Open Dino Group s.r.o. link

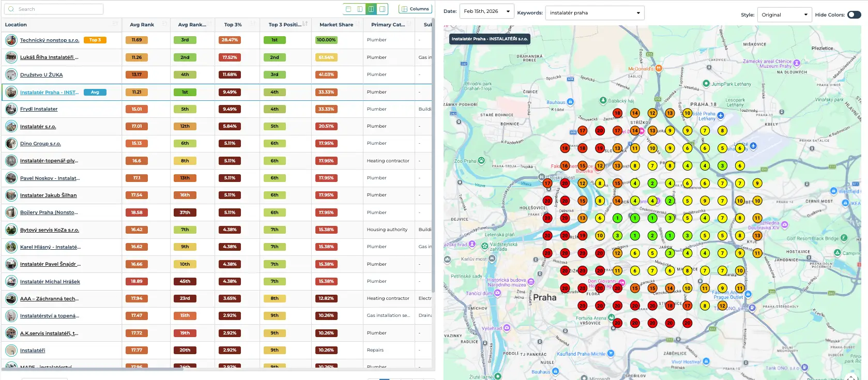point(40,144)
